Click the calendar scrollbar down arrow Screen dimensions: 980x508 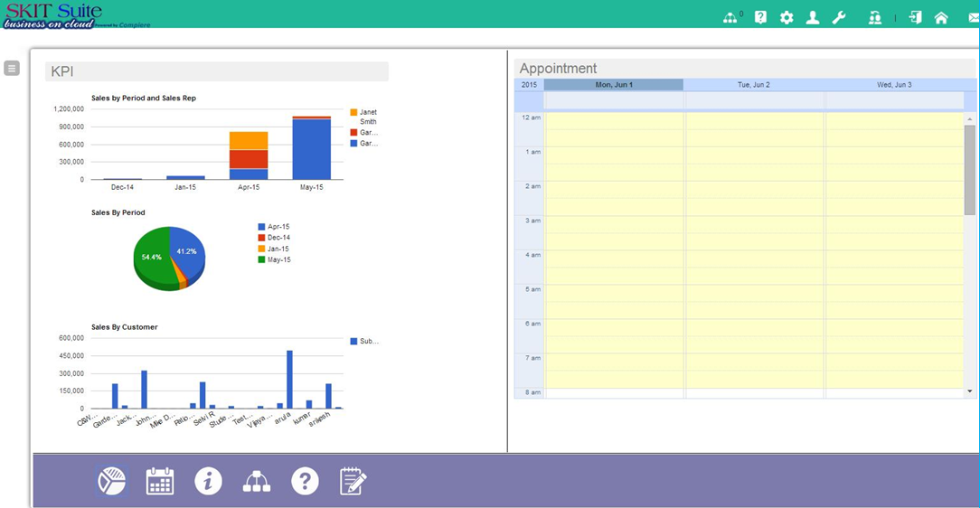click(x=970, y=391)
